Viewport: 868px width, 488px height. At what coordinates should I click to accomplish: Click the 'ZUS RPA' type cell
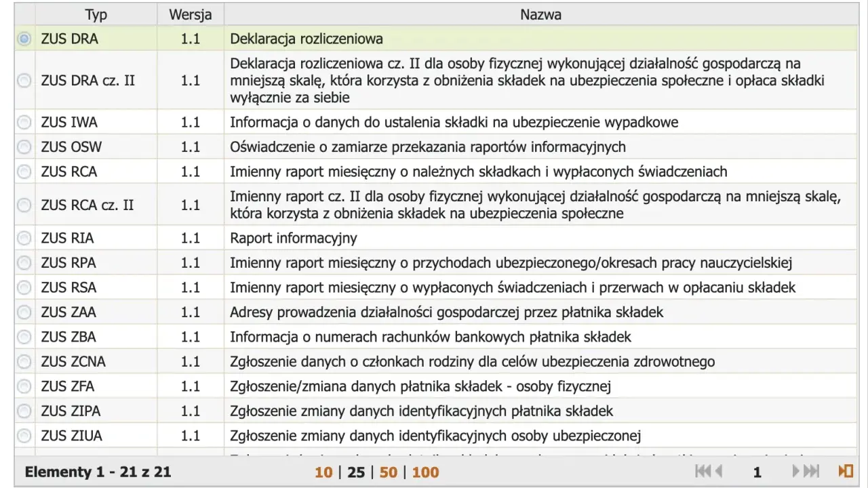(96, 263)
